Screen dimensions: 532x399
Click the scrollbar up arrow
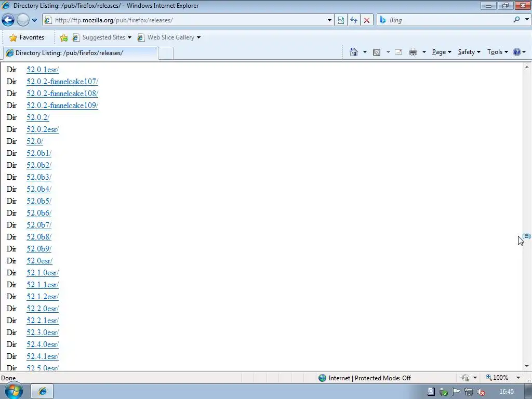[527, 67]
